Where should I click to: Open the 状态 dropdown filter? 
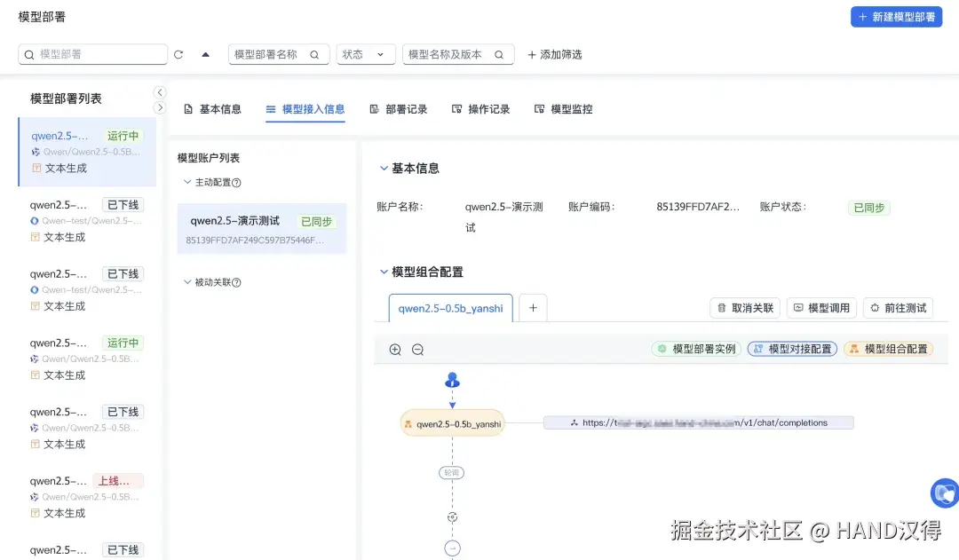pos(366,54)
